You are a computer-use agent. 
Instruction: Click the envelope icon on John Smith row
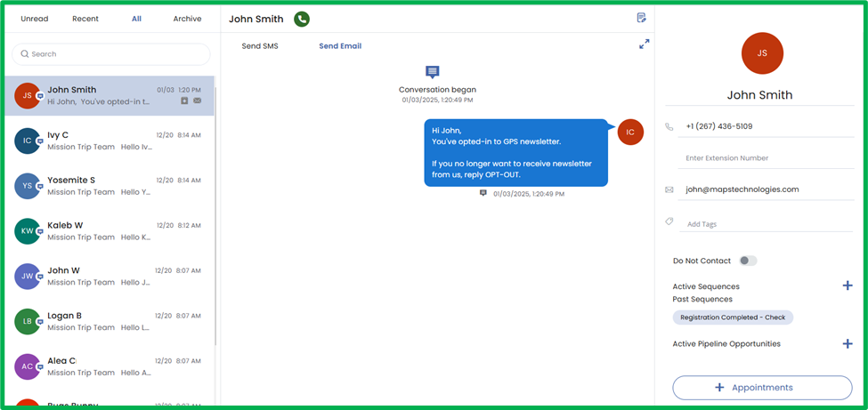197,100
